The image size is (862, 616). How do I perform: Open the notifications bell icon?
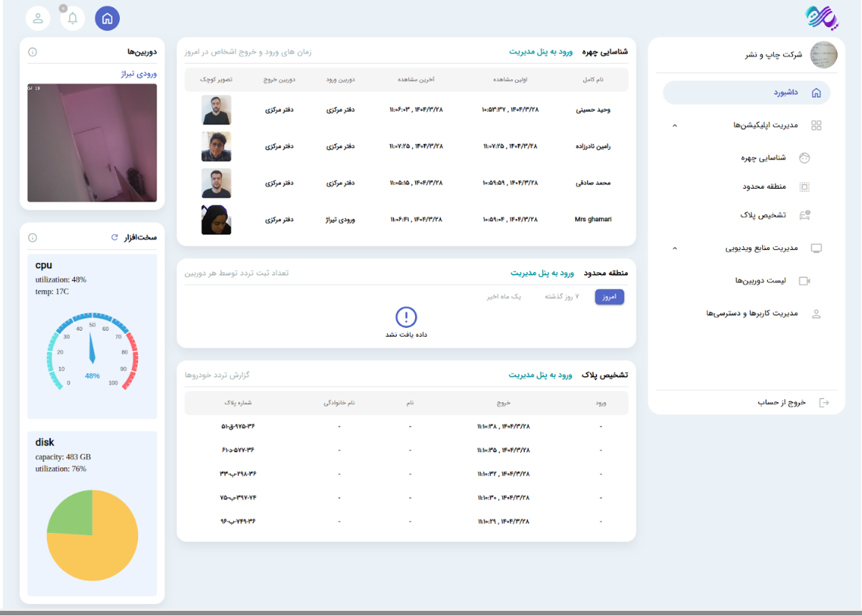pos(73,18)
